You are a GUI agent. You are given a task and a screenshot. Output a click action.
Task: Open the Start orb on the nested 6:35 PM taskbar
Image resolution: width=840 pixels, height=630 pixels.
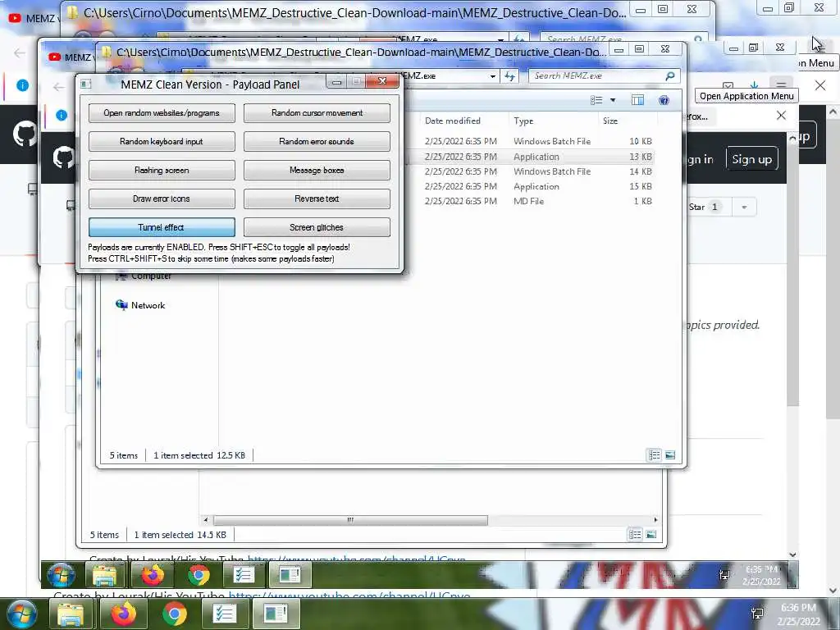(x=61, y=576)
